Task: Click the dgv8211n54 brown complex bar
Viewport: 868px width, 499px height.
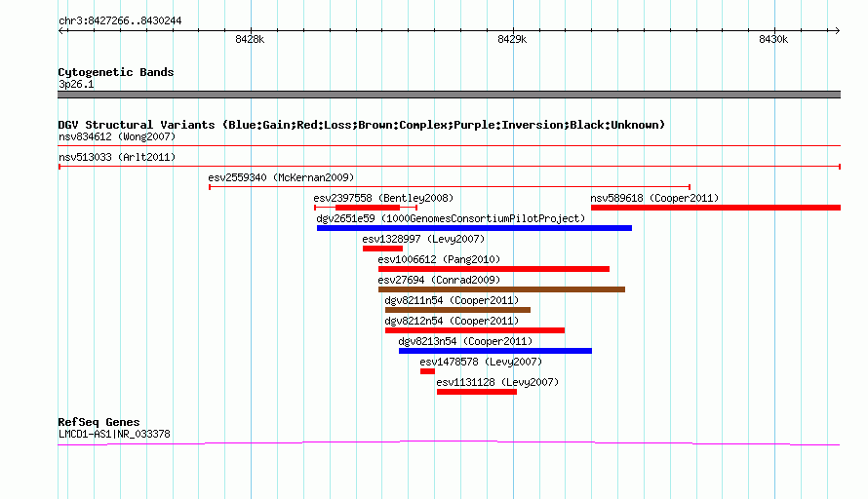Action: pyautogui.click(x=457, y=310)
